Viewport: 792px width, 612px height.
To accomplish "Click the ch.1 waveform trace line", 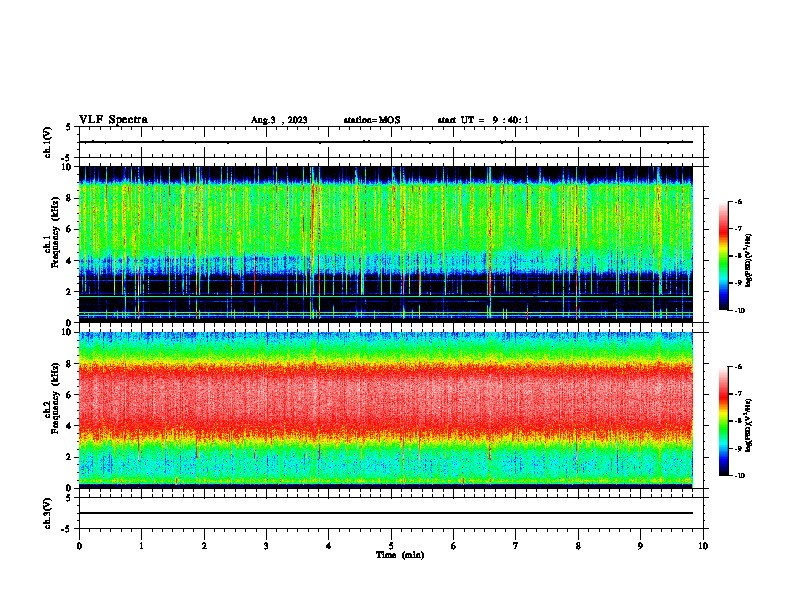I will (x=386, y=142).
